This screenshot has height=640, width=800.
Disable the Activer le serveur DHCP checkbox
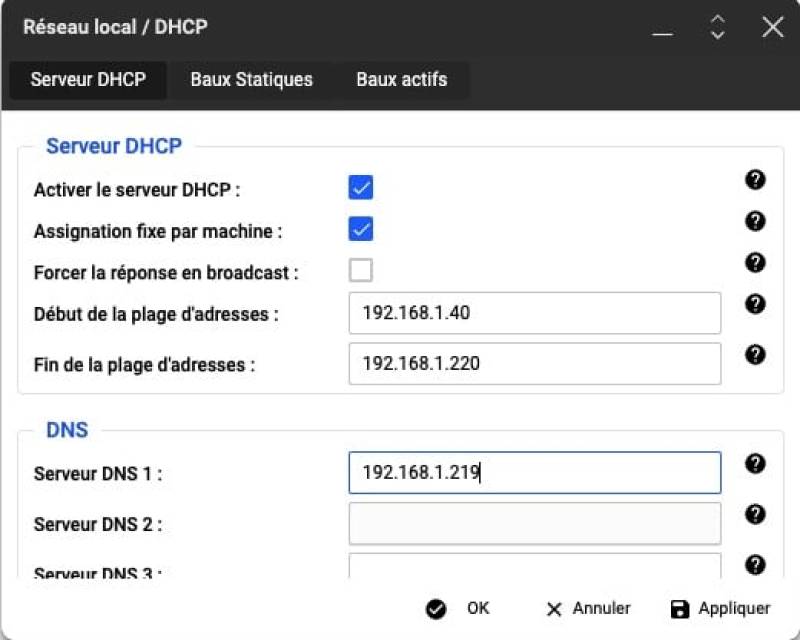361,188
